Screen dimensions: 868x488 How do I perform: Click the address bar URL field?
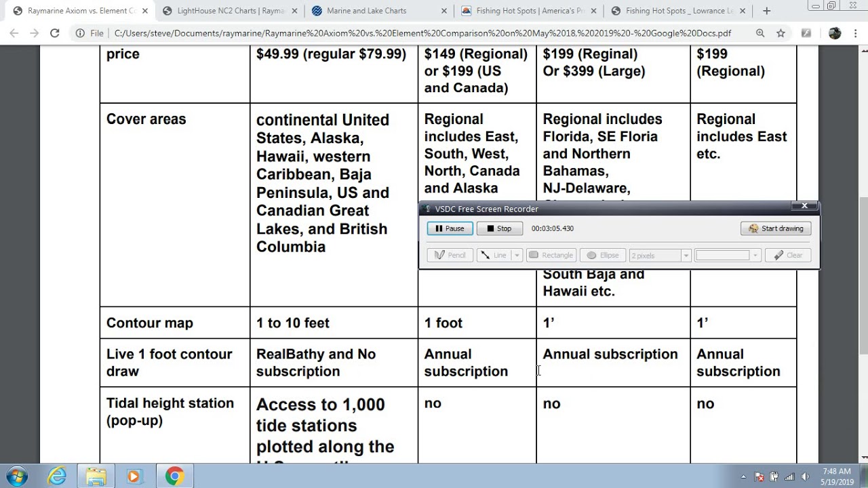pos(422,33)
